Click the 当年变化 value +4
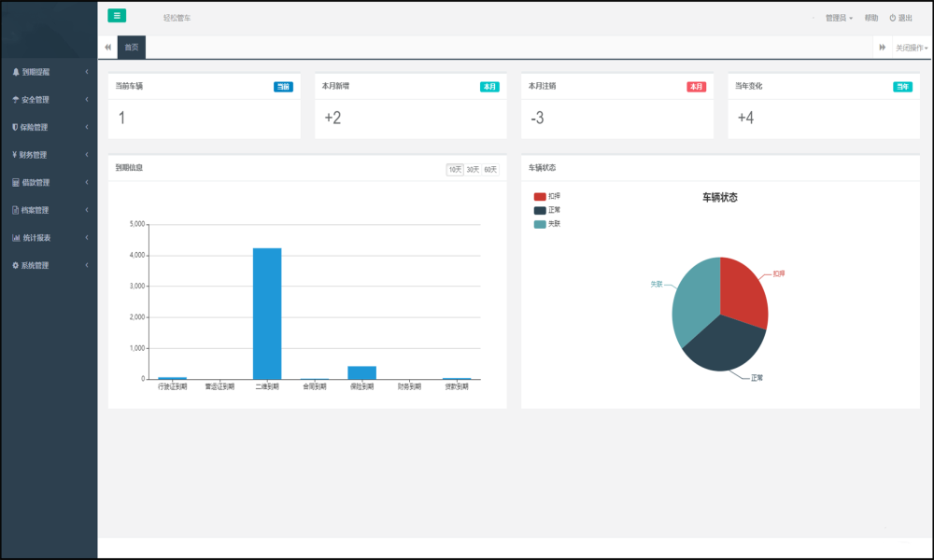 745,118
